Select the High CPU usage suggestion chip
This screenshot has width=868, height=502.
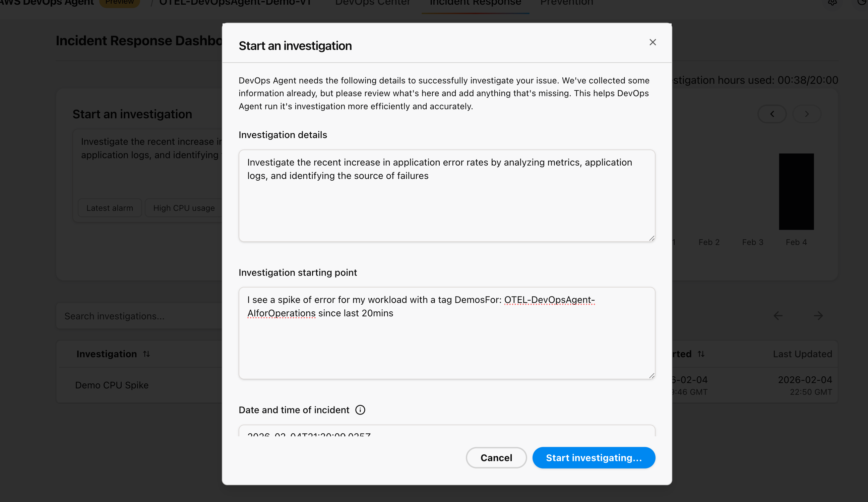184,208
